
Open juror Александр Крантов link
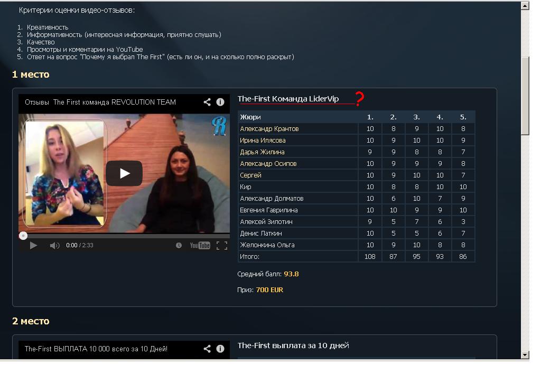coord(269,129)
